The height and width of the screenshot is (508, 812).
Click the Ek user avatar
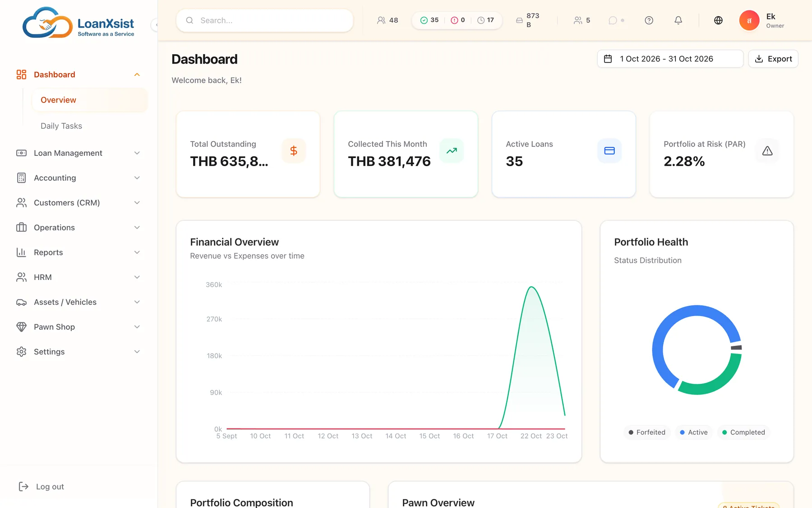click(x=749, y=20)
